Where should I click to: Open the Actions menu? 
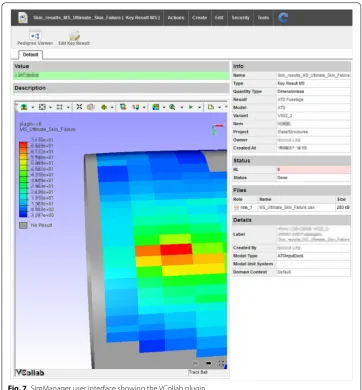click(176, 18)
